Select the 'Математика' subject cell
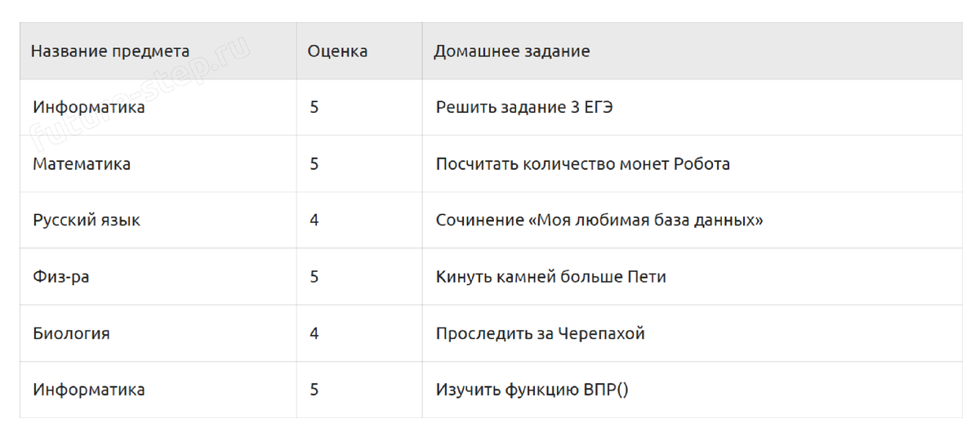 tap(158, 163)
